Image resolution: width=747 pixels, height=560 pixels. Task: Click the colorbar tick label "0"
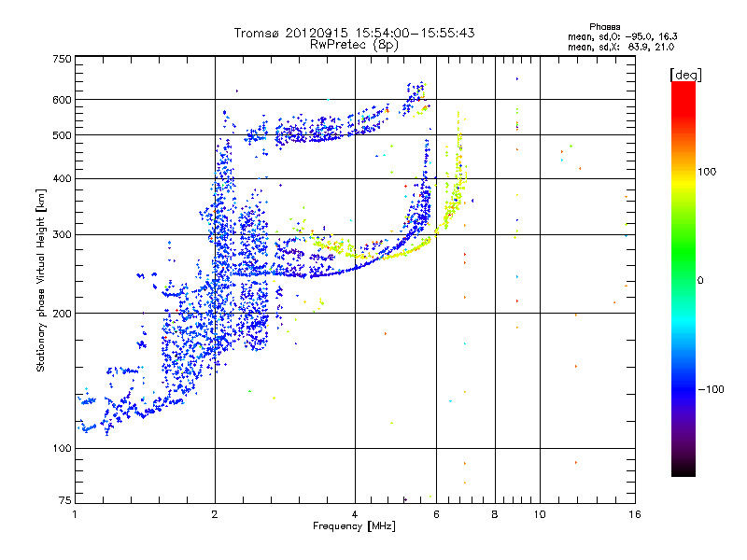(700, 280)
